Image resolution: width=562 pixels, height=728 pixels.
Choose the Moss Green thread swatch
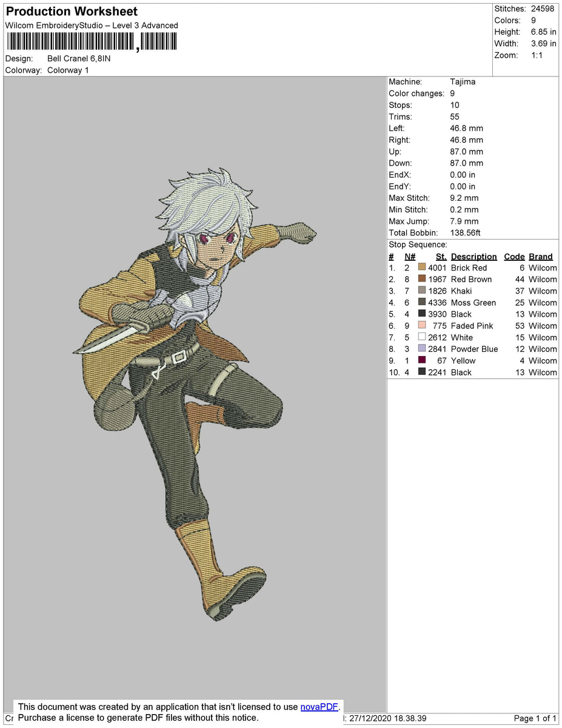click(422, 302)
